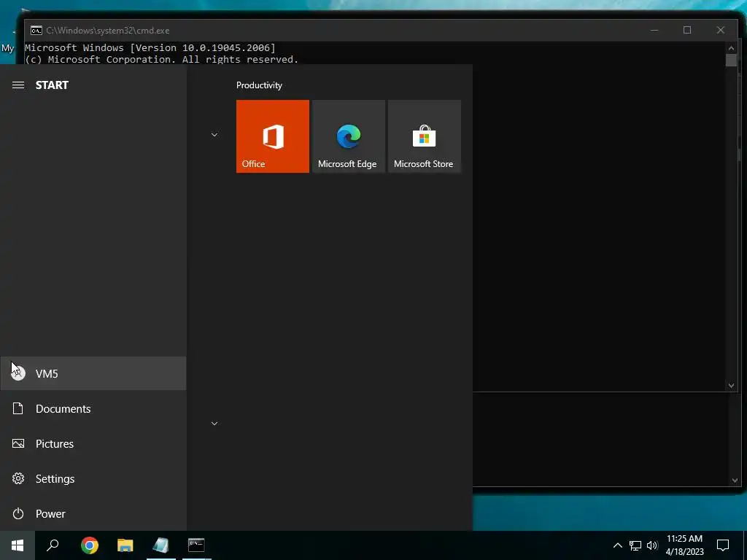Click cmd scrollbar down arrow

click(x=731, y=385)
